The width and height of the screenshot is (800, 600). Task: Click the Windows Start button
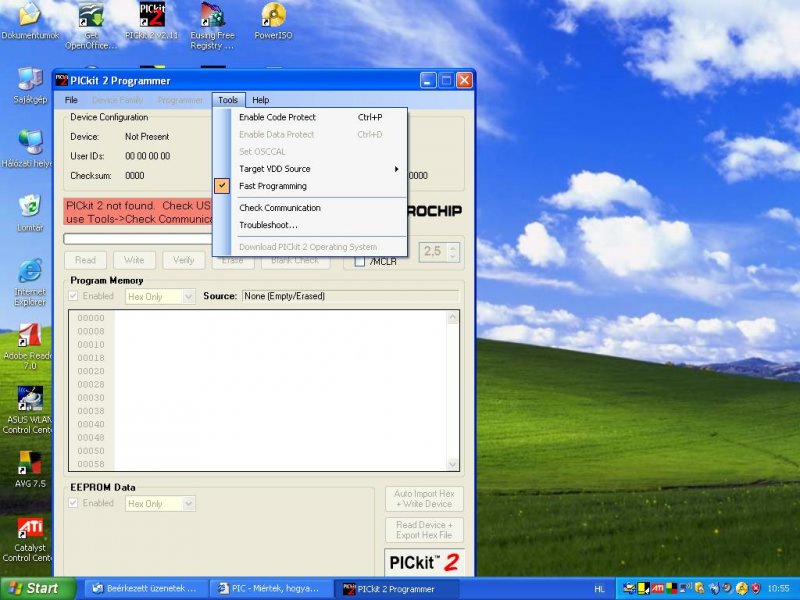37,588
